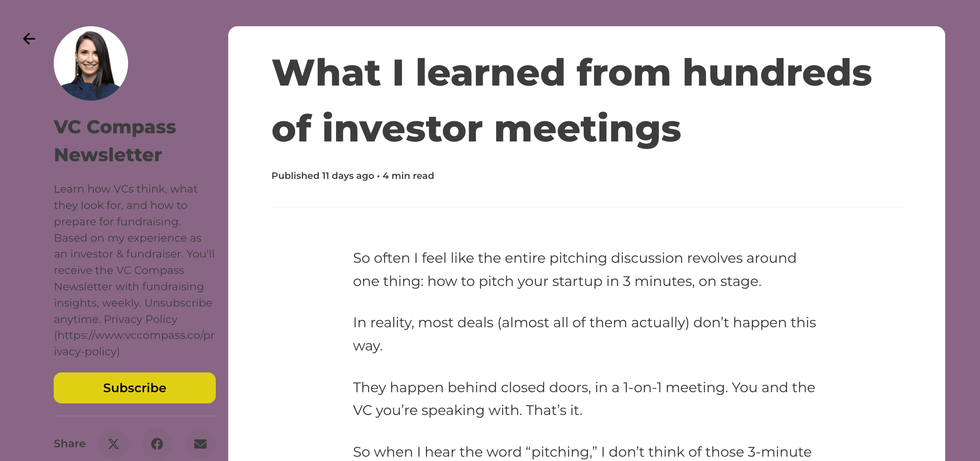This screenshot has height=461, width=980.
Task: Click the paragraph starting "So often I feel"
Action: click(x=574, y=270)
